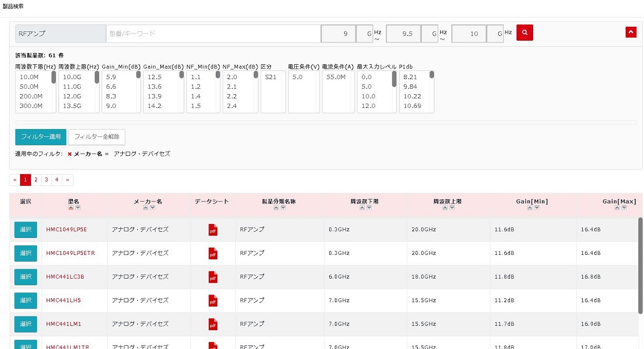Sort 製品分類名称 column descending

pos(283,208)
